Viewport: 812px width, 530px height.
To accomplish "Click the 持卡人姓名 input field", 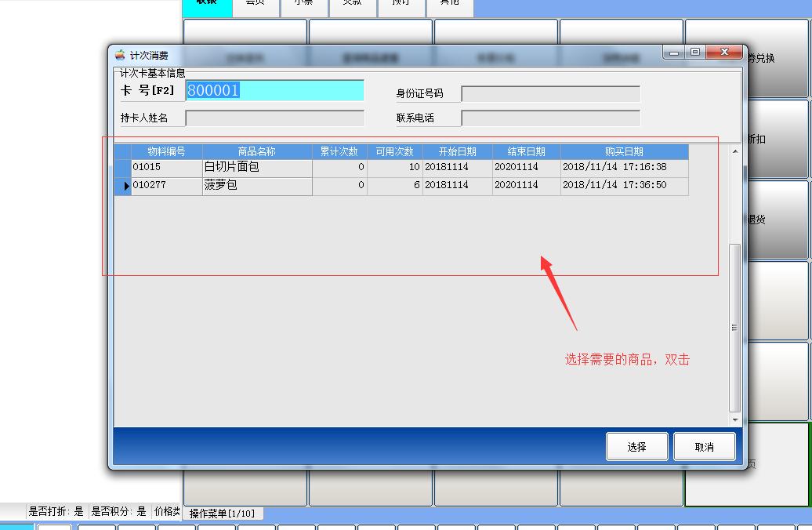I will 274,118.
